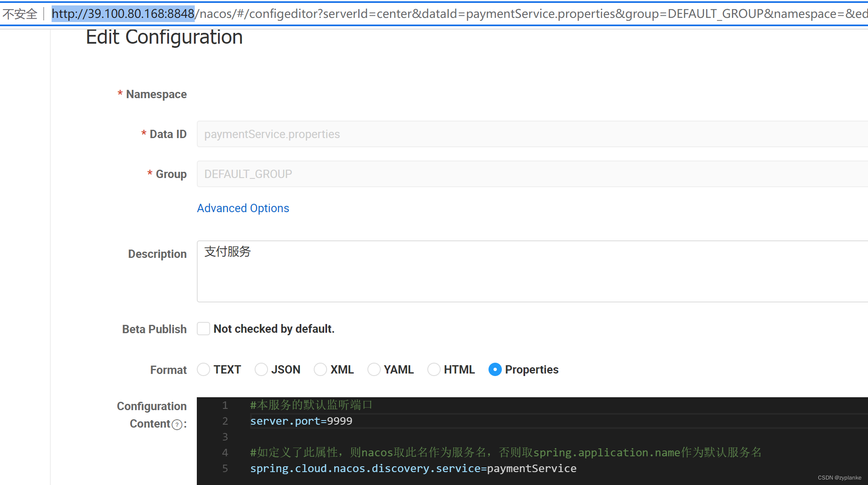Image resolution: width=868 pixels, height=485 pixels.
Task: Click the Description textarea containing 支付服务
Action: tap(374, 270)
